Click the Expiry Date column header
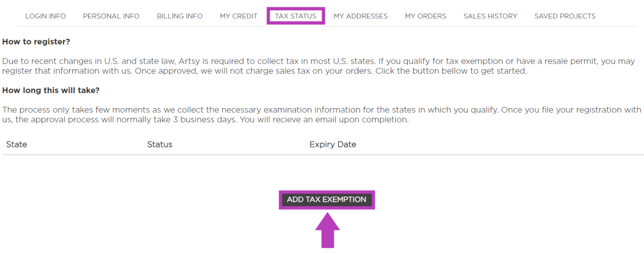The image size is (644, 254). (x=332, y=144)
